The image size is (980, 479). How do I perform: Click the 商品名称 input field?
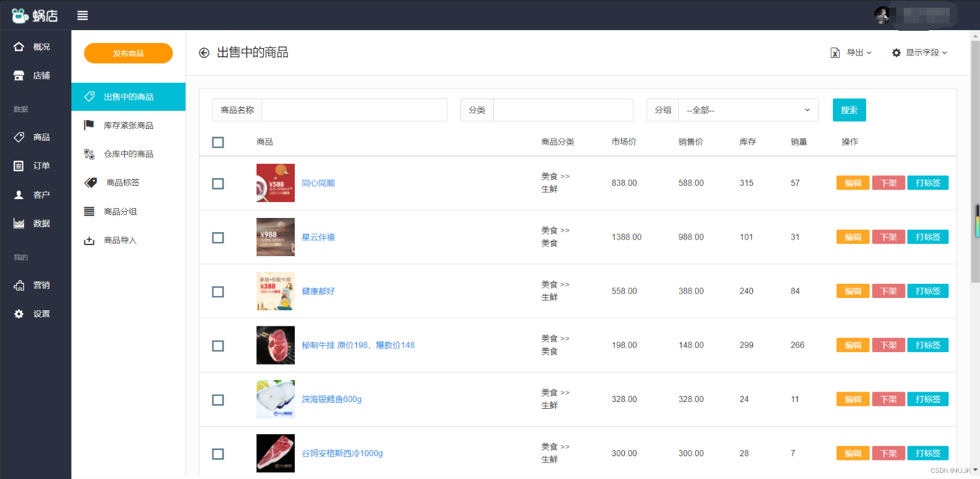(355, 110)
